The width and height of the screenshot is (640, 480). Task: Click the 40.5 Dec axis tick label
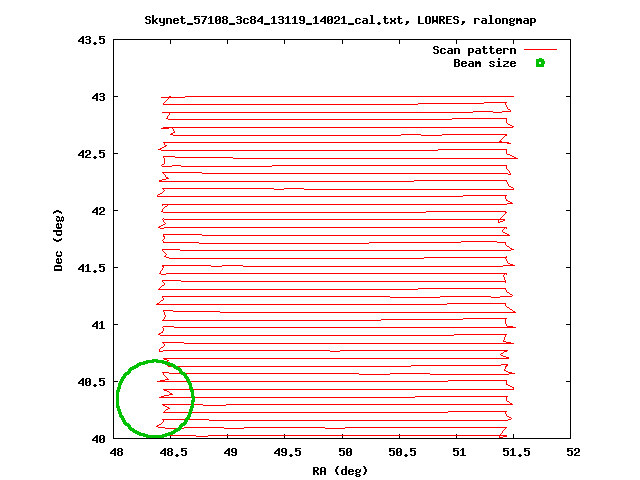point(91,382)
